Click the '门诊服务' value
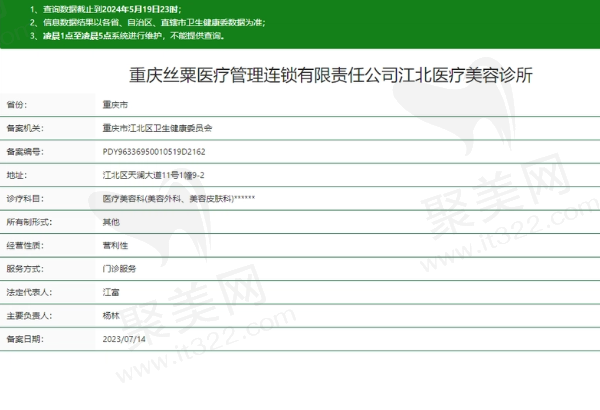The width and height of the screenshot is (600, 410). (x=119, y=269)
